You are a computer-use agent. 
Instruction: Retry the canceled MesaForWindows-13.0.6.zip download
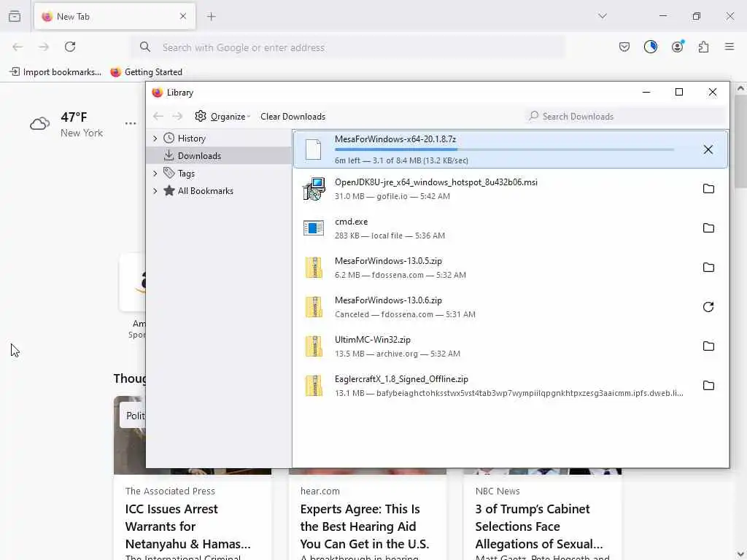point(708,307)
